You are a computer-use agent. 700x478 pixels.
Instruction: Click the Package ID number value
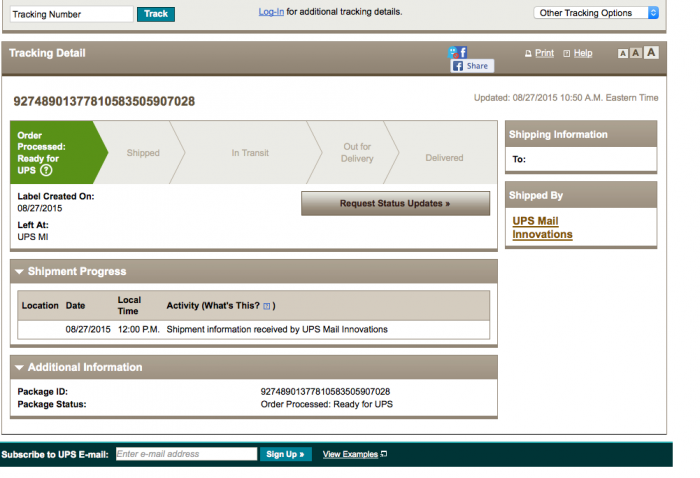click(x=325, y=392)
